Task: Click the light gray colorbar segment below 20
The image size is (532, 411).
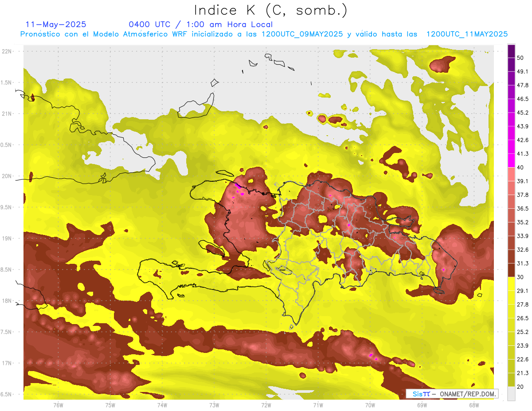Action: [x=511, y=393]
